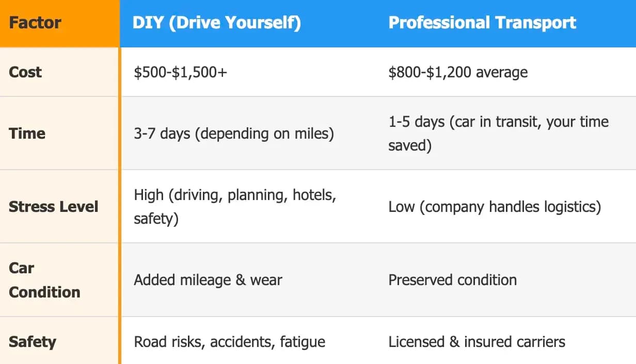
Task: Click the Safety row label
Action: pyautogui.click(x=32, y=341)
